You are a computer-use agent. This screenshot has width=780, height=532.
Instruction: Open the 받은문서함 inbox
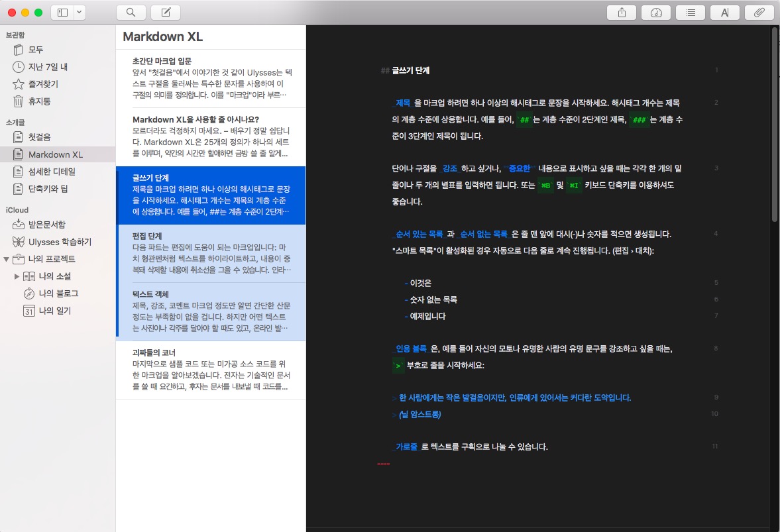(58, 224)
